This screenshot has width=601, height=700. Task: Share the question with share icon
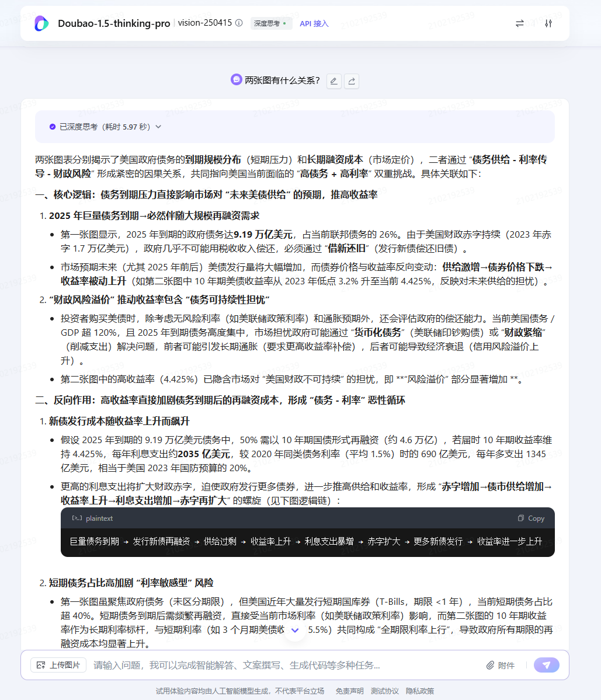coord(352,81)
